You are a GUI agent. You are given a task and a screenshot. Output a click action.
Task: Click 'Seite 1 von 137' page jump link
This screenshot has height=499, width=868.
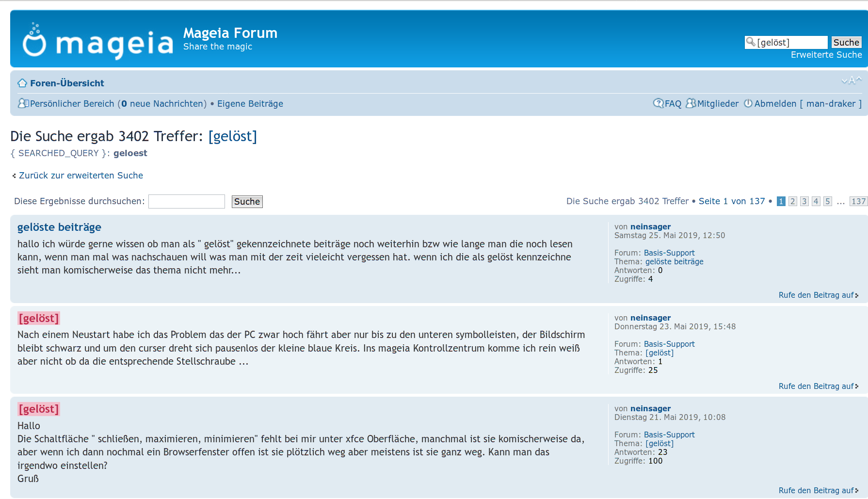[x=732, y=201]
